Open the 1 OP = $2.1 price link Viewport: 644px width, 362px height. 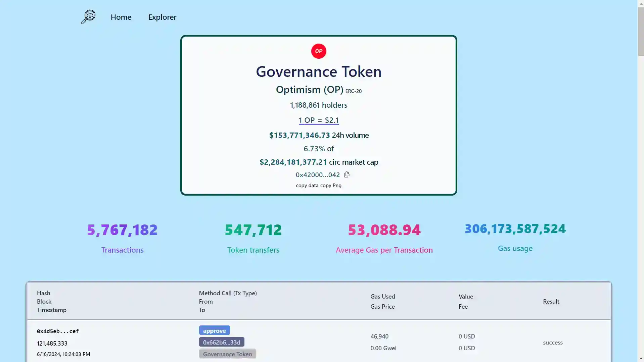tap(318, 120)
